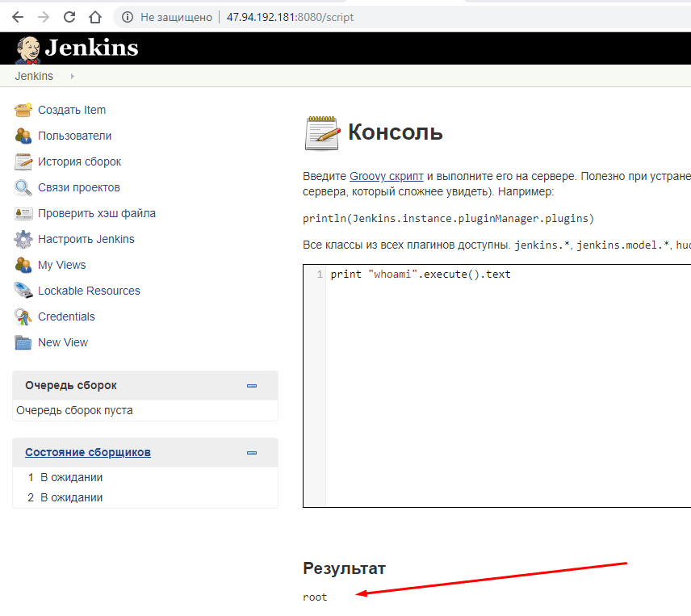The width and height of the screenshot is (691, 616).
Task: Click the New View folder icon
Action: click(23, 342)
